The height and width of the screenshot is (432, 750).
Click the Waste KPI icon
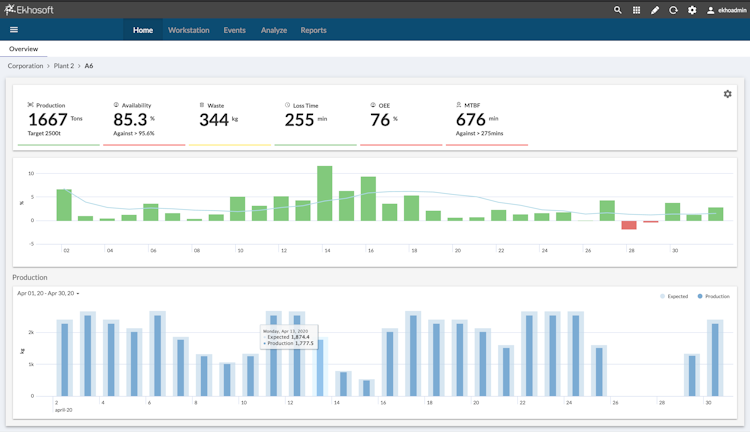pos(202,105)
